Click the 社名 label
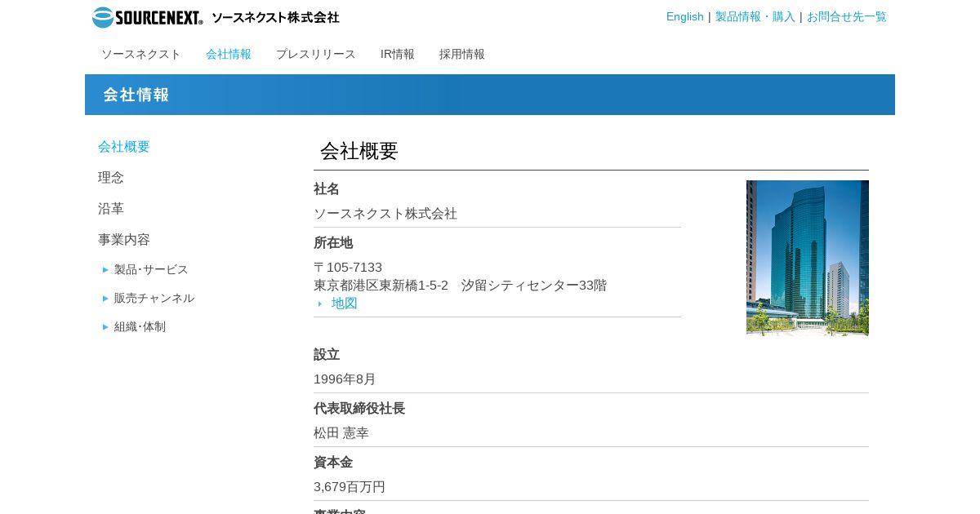The width and height of the screenshot is (980, 514). (327, 189)
